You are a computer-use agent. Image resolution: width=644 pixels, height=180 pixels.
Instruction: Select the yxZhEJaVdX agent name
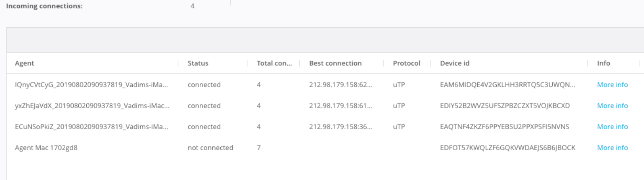tap(92, 106)
